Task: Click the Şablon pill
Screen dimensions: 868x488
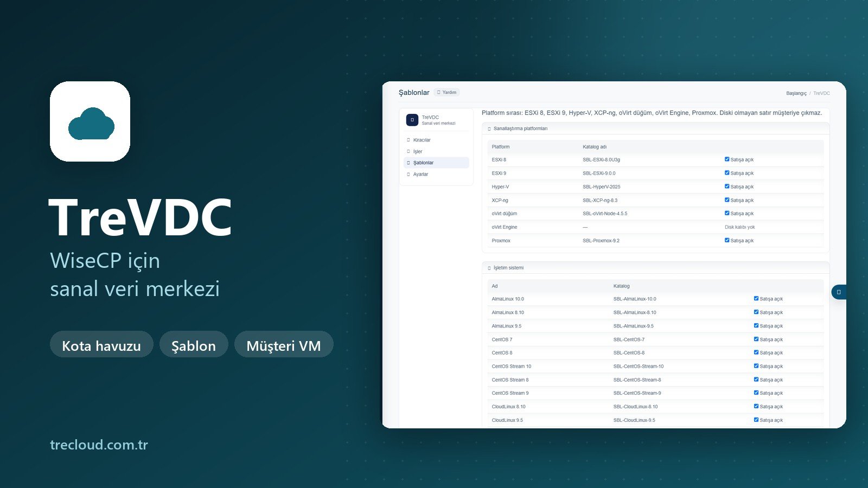Action: 194,344
